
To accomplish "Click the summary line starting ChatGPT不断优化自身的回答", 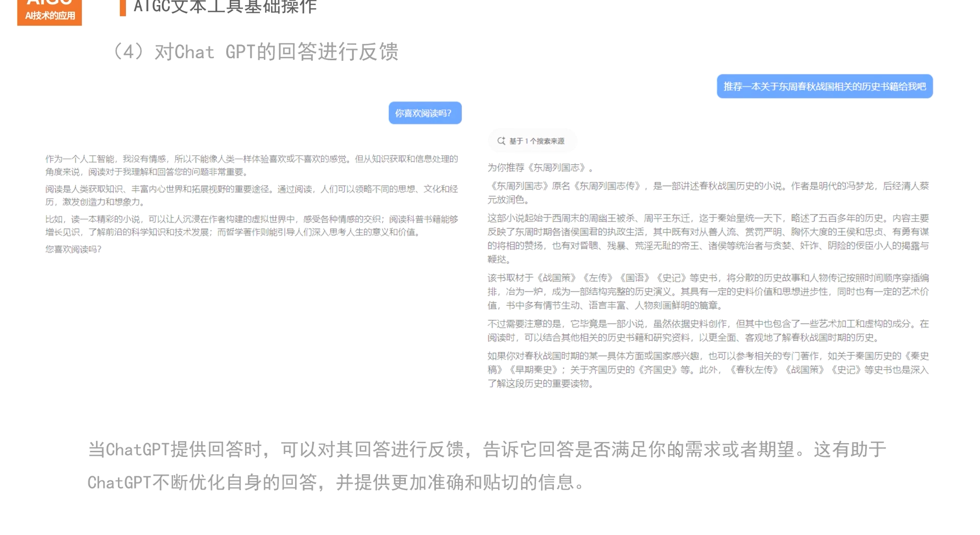I will tap(337, 482).
